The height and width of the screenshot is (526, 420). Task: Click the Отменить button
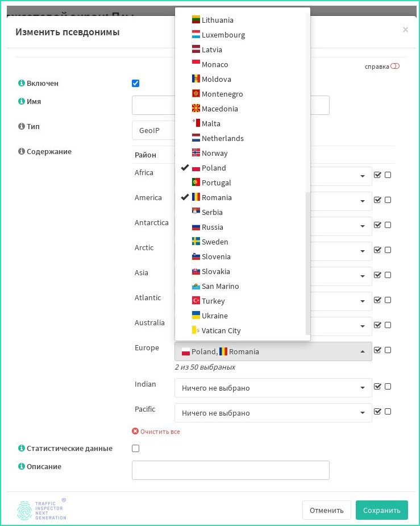tap(326, 510)
